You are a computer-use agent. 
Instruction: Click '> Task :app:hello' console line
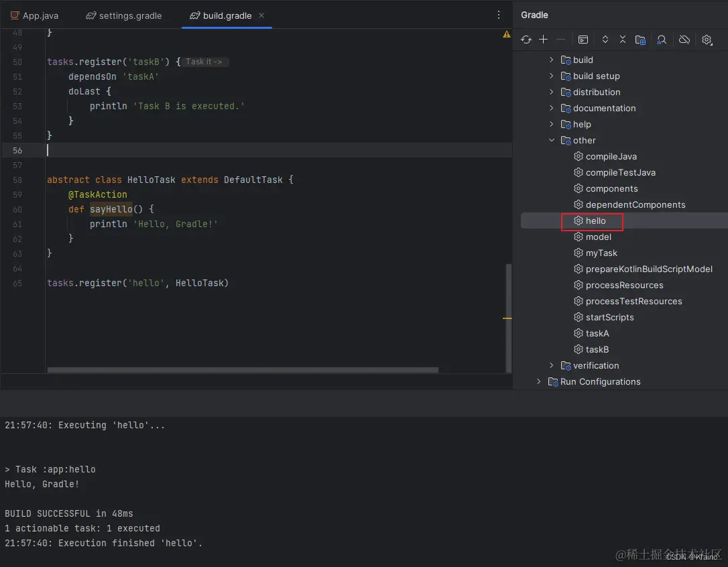pos(50,469)
